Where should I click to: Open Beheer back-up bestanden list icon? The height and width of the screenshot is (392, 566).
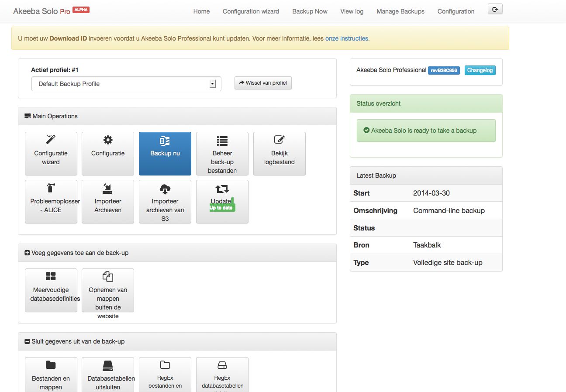tap(222, 141)
